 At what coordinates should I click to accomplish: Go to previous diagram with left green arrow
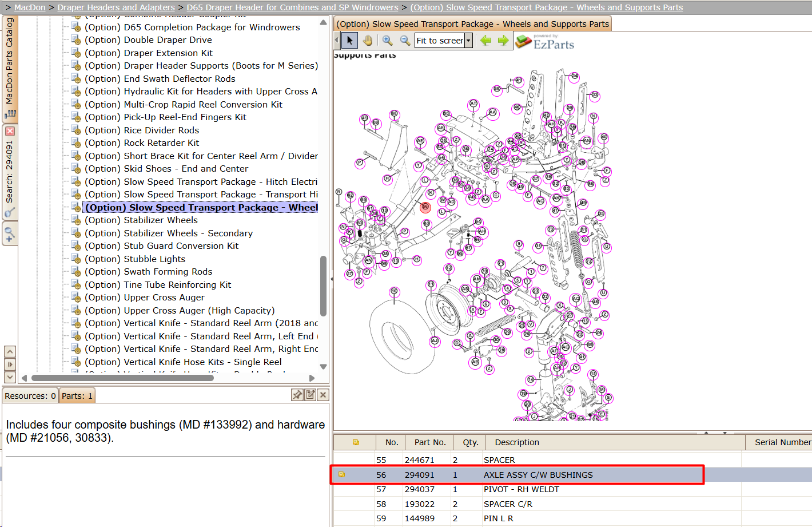click(486, 41)
